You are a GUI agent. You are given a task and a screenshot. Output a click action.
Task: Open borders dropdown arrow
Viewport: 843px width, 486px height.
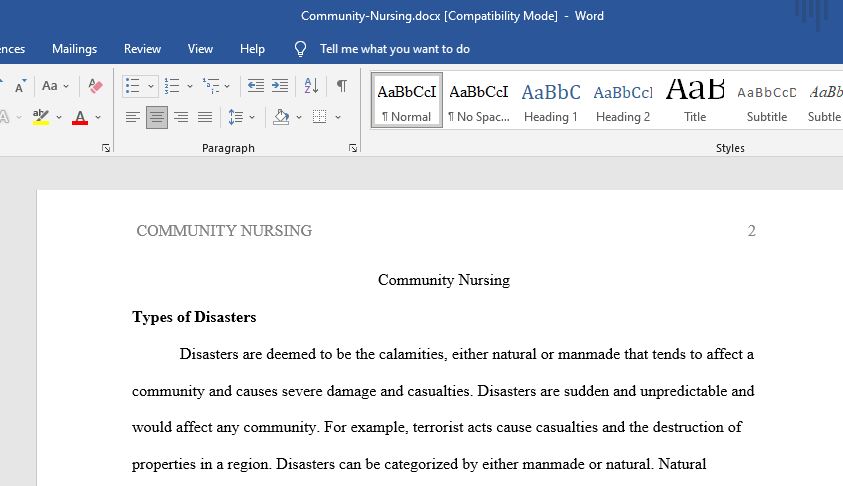tap(338, 117)
